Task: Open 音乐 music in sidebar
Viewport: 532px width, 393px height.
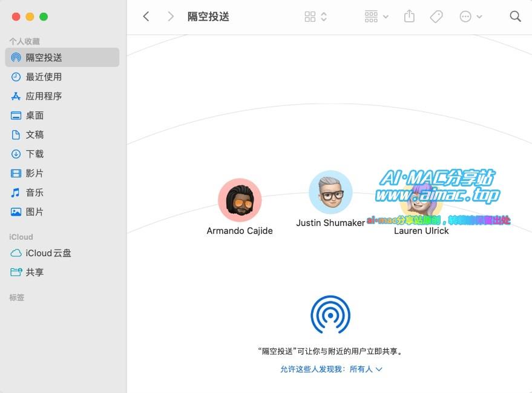Action: [x=62, y=193]
